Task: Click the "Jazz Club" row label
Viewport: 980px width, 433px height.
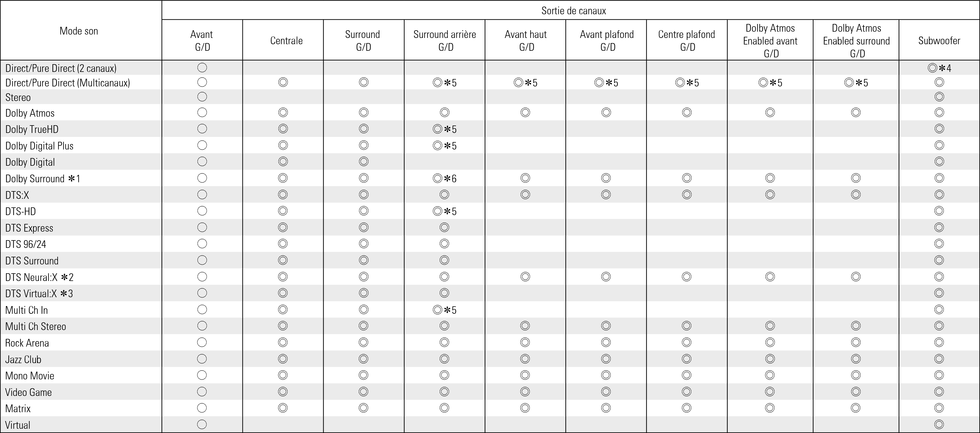Action: [23, 359]
